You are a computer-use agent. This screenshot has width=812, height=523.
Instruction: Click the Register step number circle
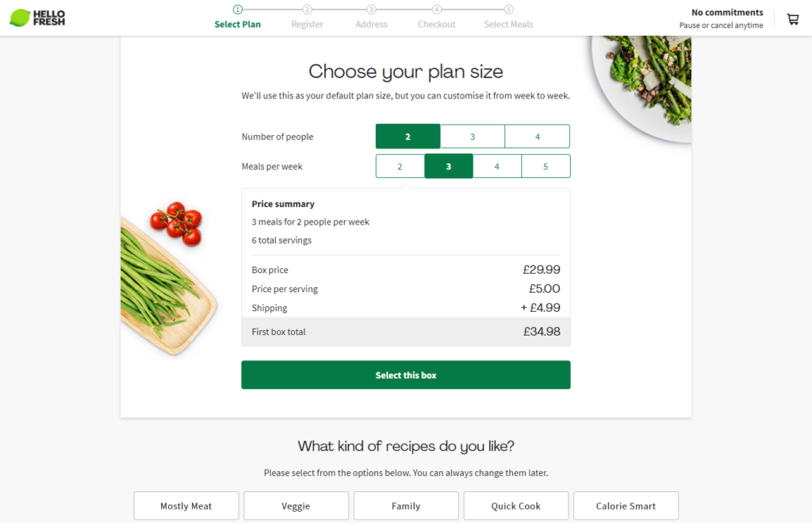point(307,10)
